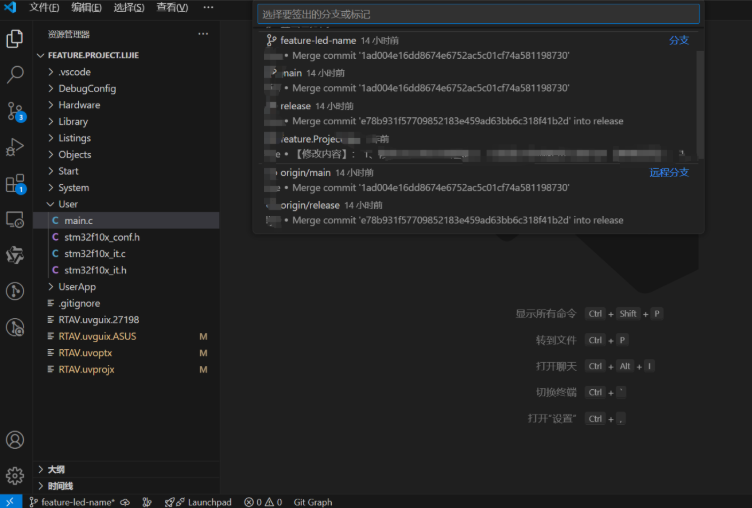Focus the branch checkout search input
This screenshot has height=508, width=752.
pos(478,14)
